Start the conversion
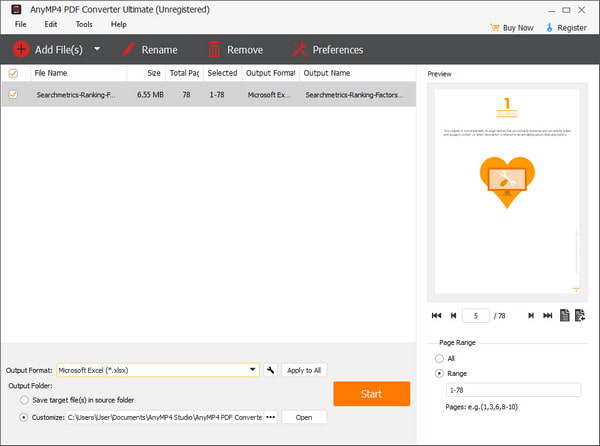 coord(372,394)
